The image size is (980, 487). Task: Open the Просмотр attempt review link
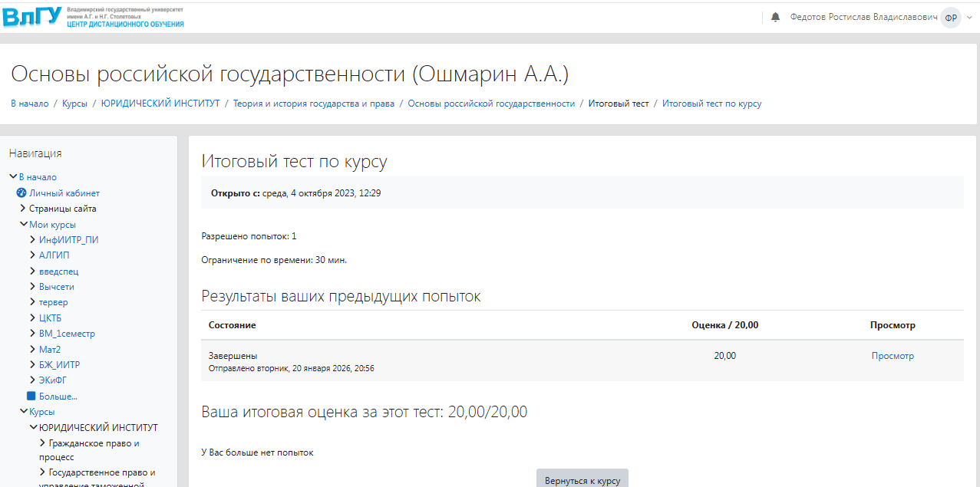(x=893, y=356)
